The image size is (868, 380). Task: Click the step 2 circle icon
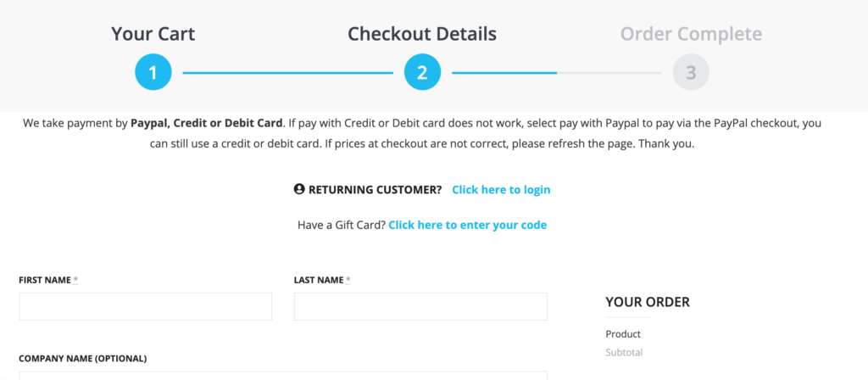[x=422, y=73]
